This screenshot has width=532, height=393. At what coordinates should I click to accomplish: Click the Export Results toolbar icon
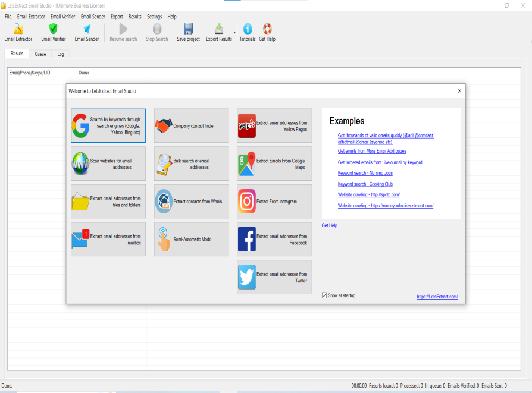click(219, 33)
